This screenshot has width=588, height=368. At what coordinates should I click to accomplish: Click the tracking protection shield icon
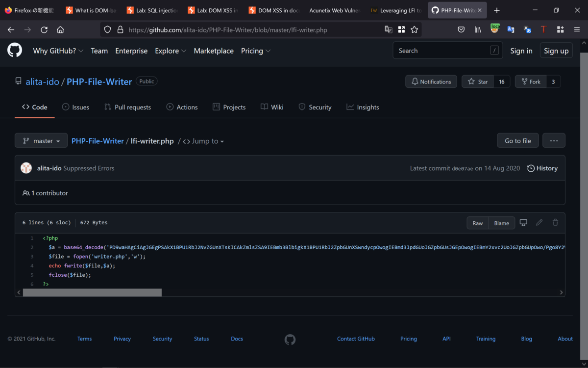coord(108,30)
